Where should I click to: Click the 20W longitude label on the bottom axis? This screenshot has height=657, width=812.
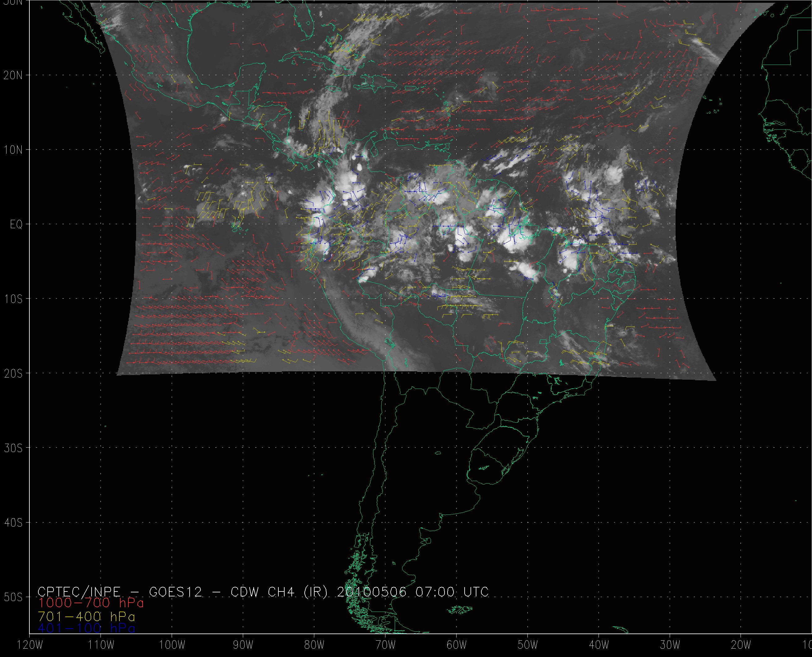click(741, 645)
